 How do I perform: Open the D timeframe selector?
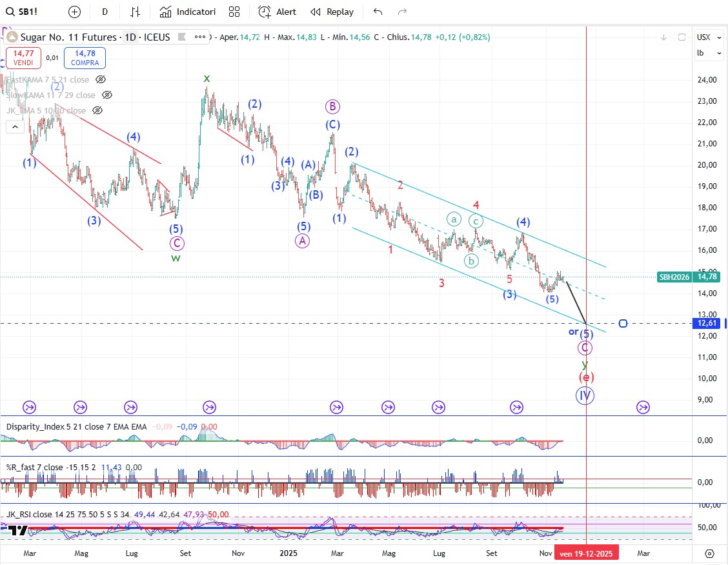(x=105, y=12)
